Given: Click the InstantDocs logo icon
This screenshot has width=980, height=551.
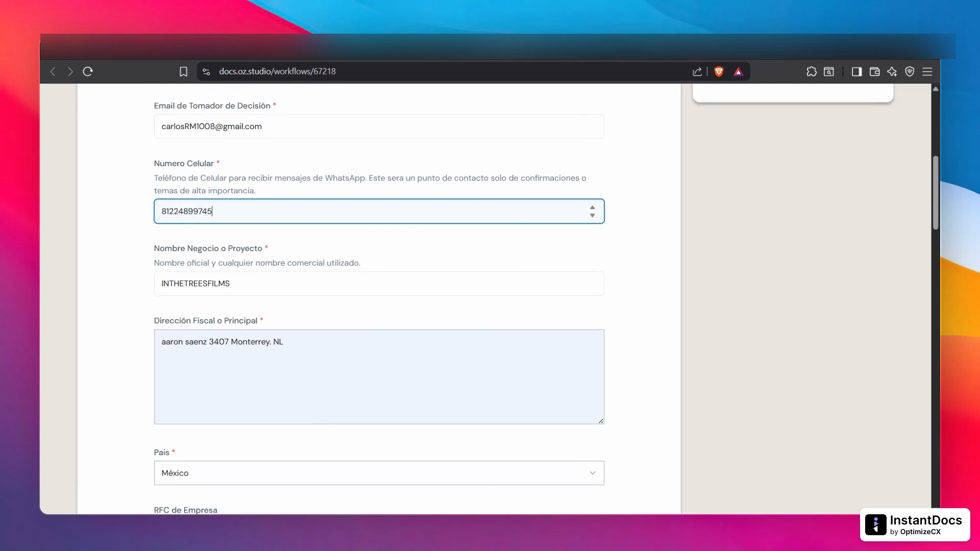Looking at the screenshot, I should 876,524.
